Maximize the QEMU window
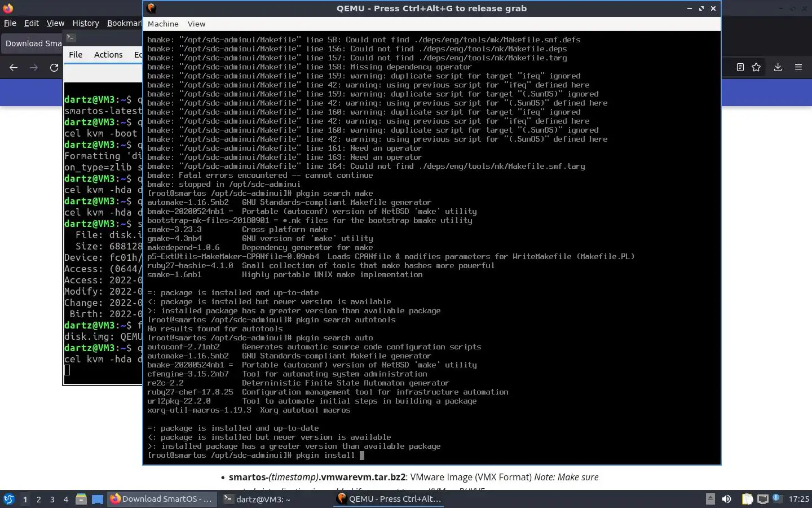The height and width of the screenshot is (508, 812). pyautogui.click(x=701, y=8)
